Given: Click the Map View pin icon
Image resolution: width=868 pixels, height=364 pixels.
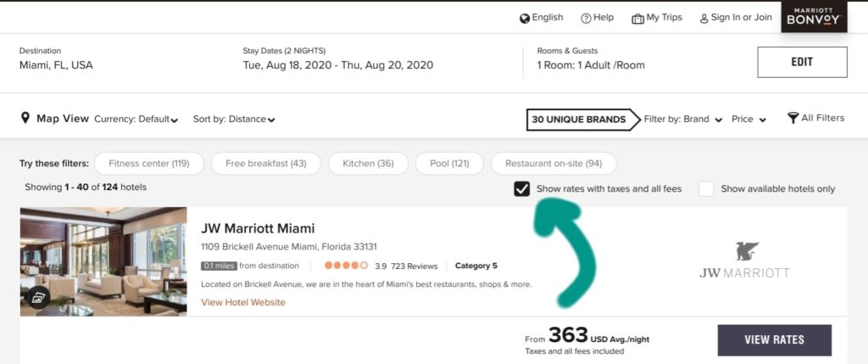Looking at the screenshot, I should [x=25, y=118].
